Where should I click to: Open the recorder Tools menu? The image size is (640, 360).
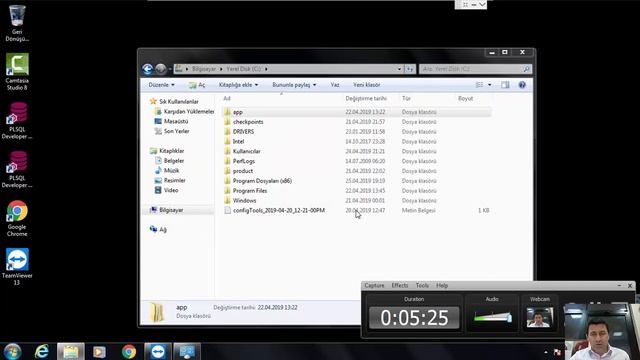[422, 285]
